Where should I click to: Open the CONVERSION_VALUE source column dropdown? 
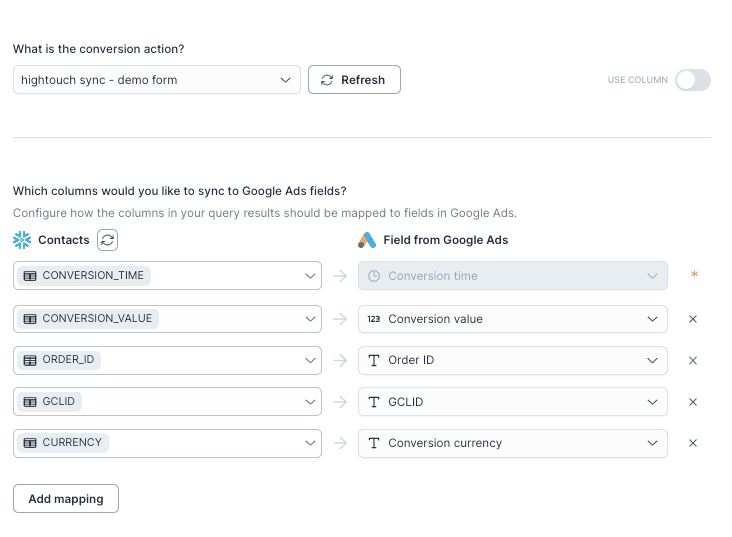tap(167, 319)
